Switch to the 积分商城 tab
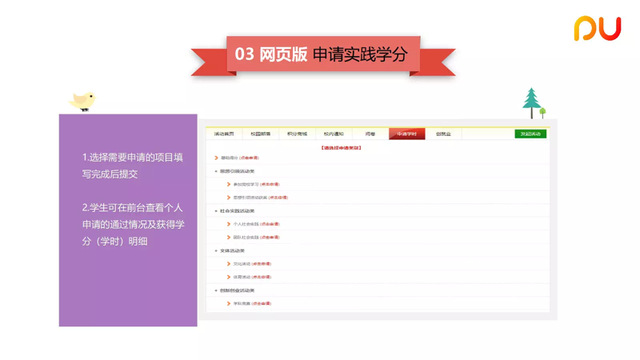Screen dimensions: 640x360 [x=297, y=134]
